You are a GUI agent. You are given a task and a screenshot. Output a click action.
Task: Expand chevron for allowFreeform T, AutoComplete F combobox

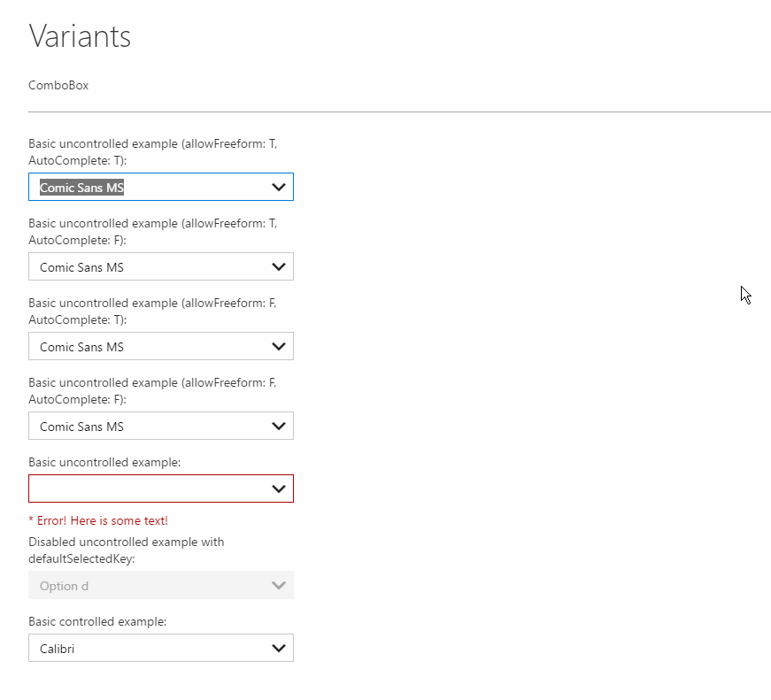click(279, 266)
